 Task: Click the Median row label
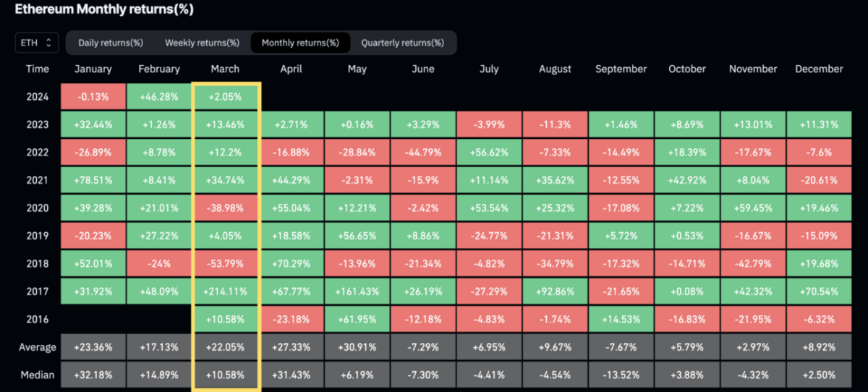click(x=37, y=375)
